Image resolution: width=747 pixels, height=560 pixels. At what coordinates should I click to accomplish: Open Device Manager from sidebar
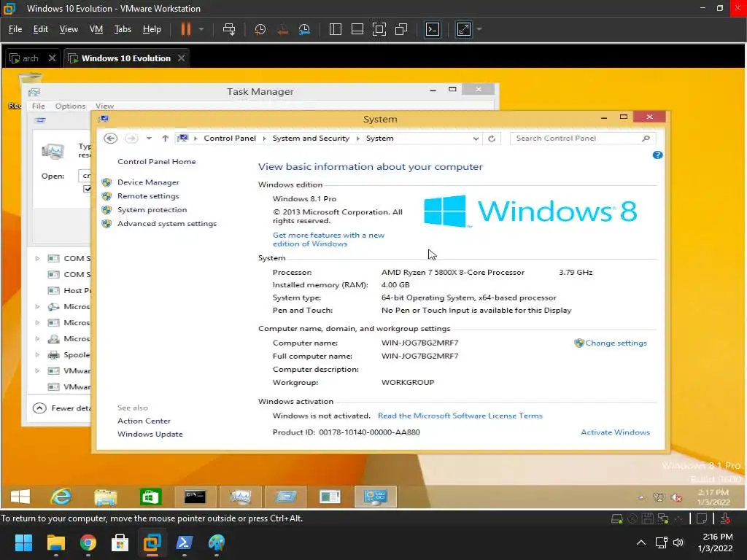(x=148, y=182)
